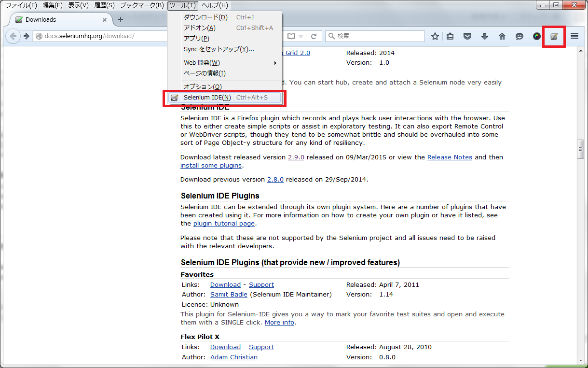Click the back navigation arrow
The height and width of the screenshot is (368, 588).
13,36
